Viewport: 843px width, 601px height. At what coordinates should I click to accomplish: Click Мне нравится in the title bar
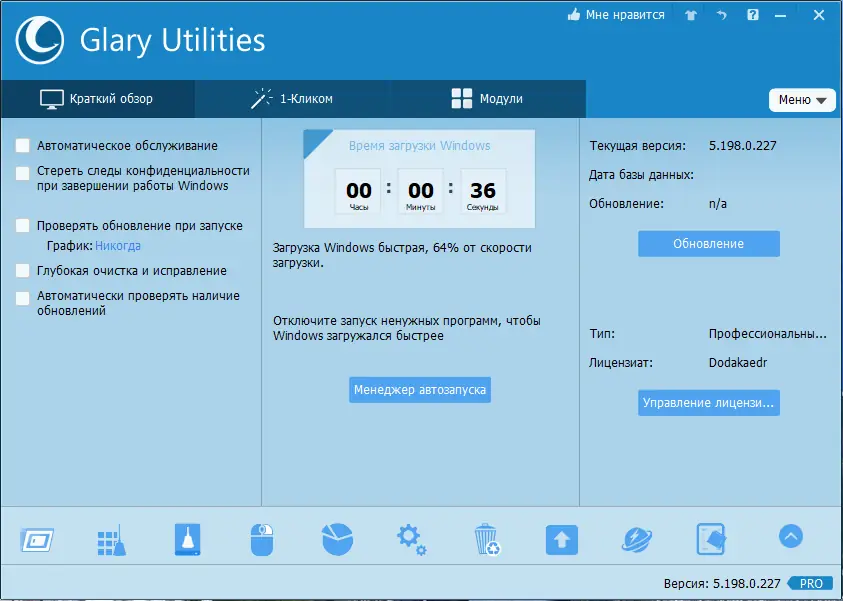(614, 15)
